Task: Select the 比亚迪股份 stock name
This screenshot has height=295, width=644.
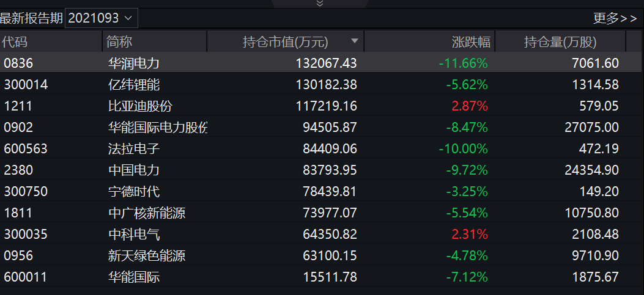Action: [x=140, y=106]
